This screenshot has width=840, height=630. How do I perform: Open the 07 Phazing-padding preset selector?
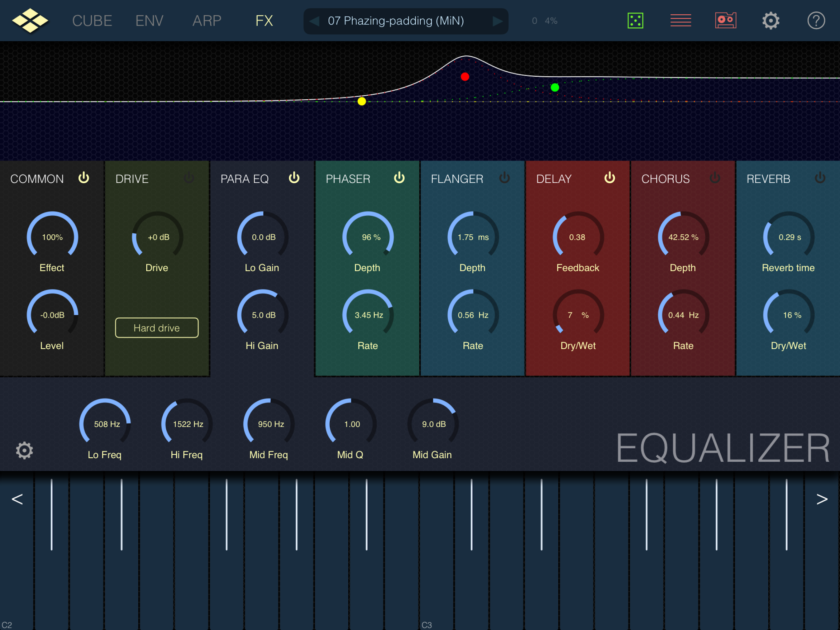coord(396,21)
